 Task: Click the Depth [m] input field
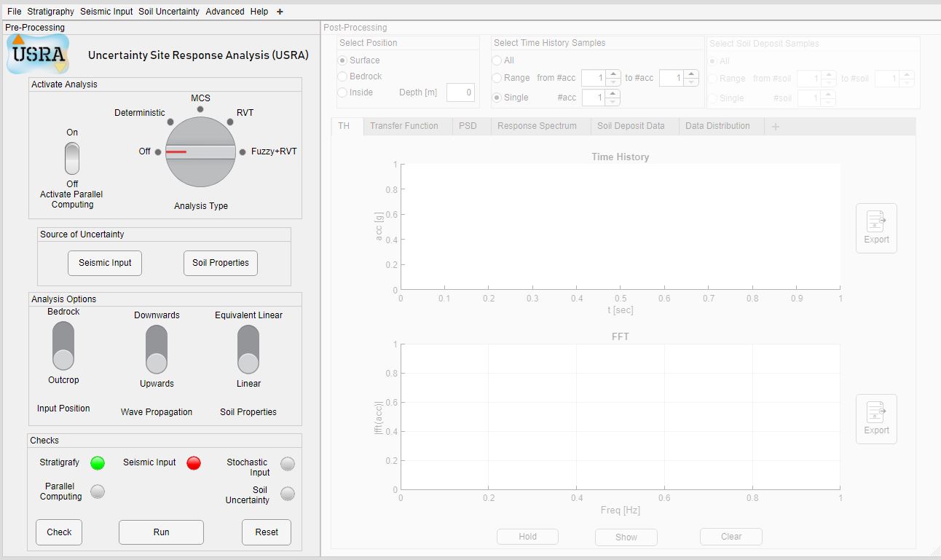tap(460, 92)
